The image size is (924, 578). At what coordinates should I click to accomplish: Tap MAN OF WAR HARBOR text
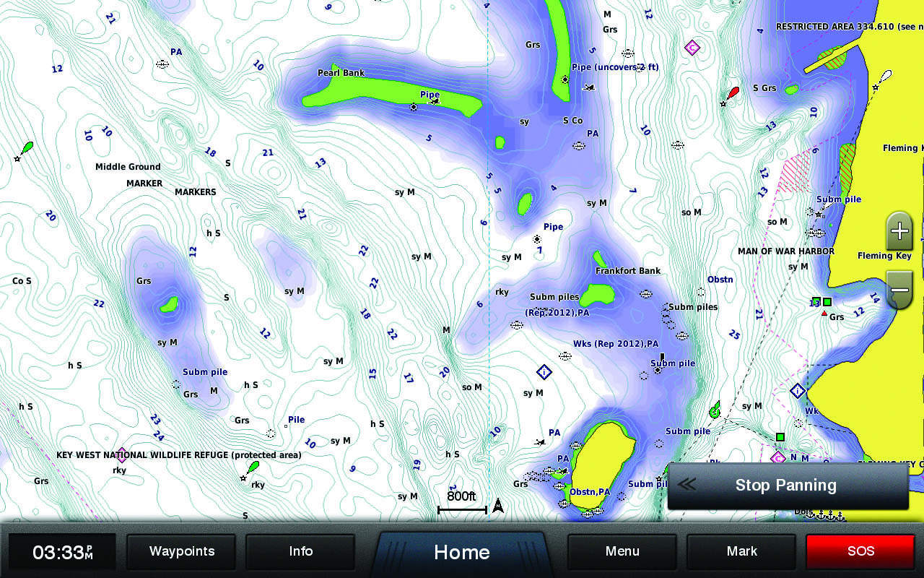tap(786, 251)
